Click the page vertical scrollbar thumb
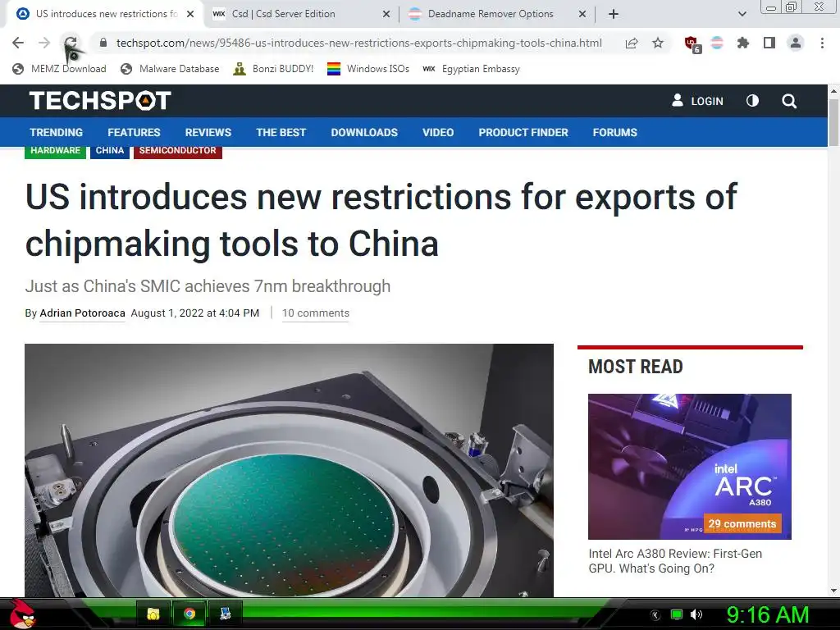The height and width of the screenshot is (630, 840). [x=833, y=122]
